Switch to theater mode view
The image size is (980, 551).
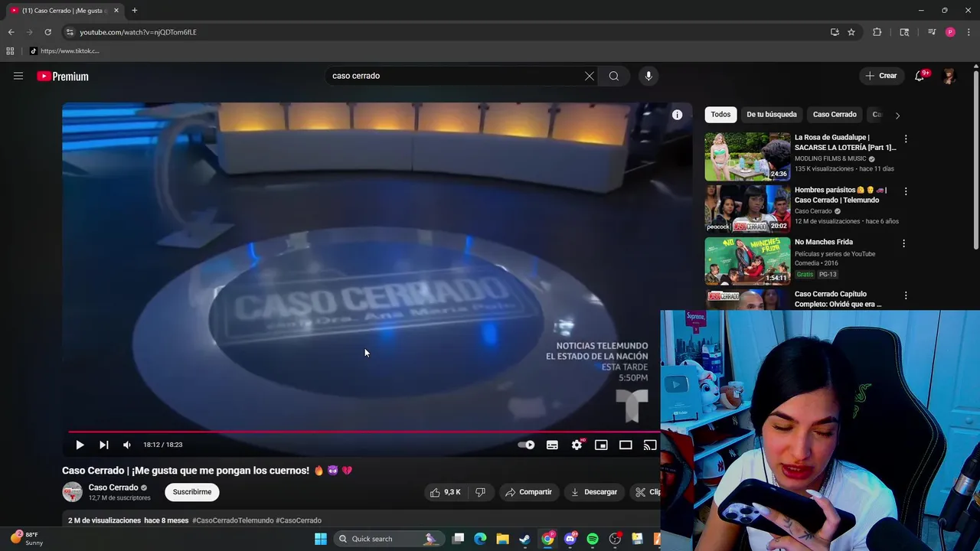[626, 445]
